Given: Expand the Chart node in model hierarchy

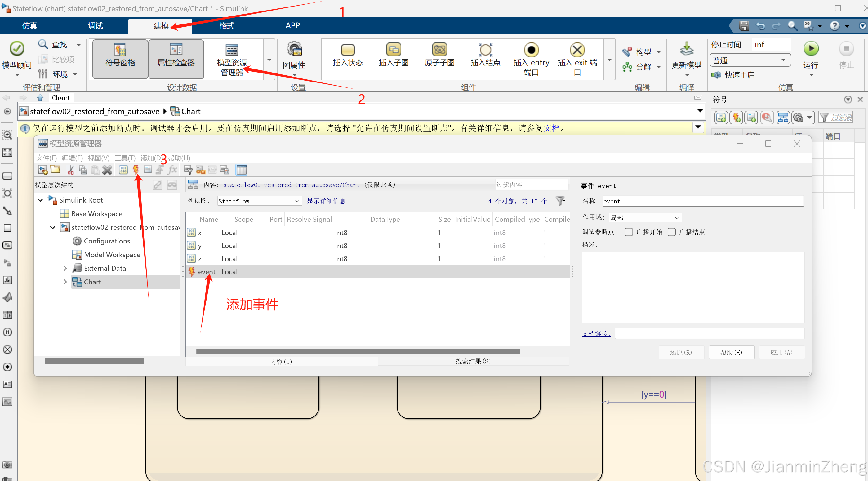Looking at the screenshot, I should pyautogui.click(x=65, y=282).
